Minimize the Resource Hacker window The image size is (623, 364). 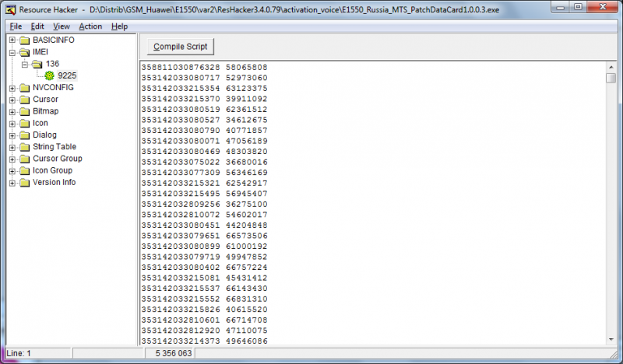[561, 7]
